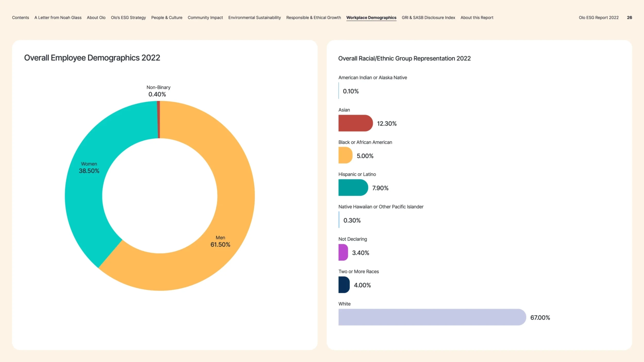The height and width of the screenshot is (362, 644).
Task: Open GRI & SASB Disclosure Index
Action: tap(428, 18)
